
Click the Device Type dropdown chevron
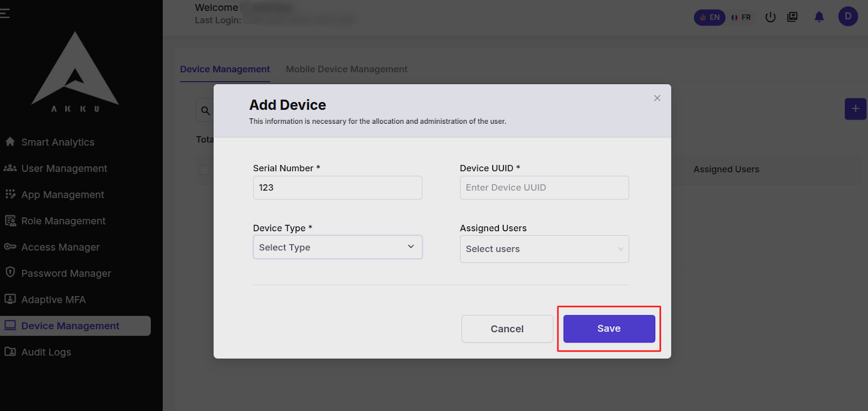411,246
